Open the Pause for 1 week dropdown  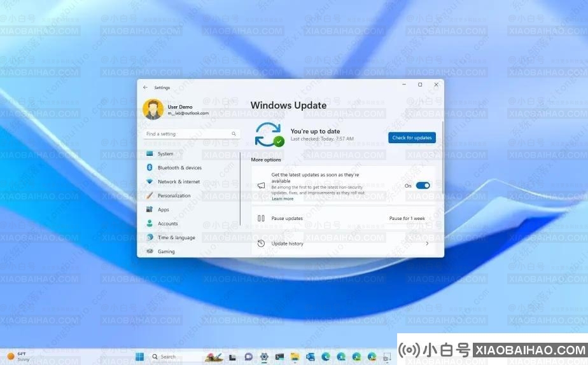[407, 218]
